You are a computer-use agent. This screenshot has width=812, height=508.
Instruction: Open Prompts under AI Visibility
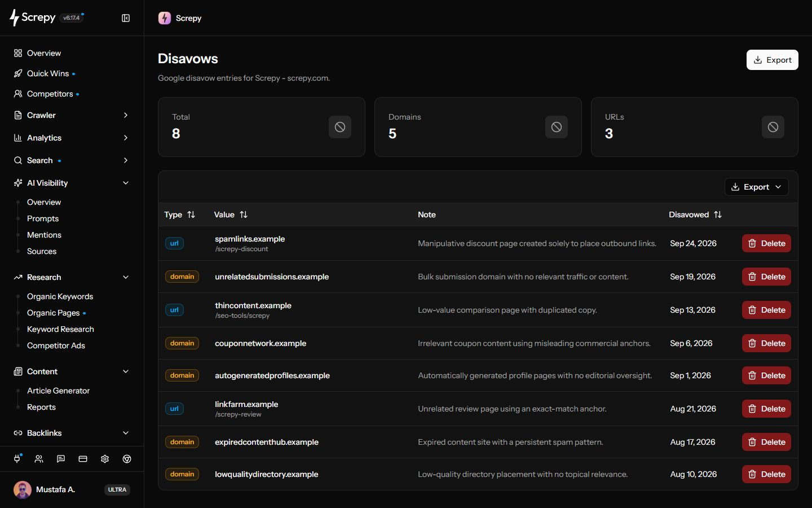pos(43,218)
